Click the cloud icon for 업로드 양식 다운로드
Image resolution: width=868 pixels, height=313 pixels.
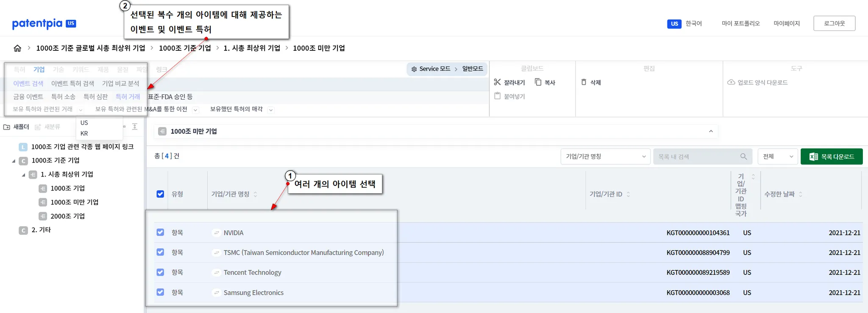(x=731, y=82)
